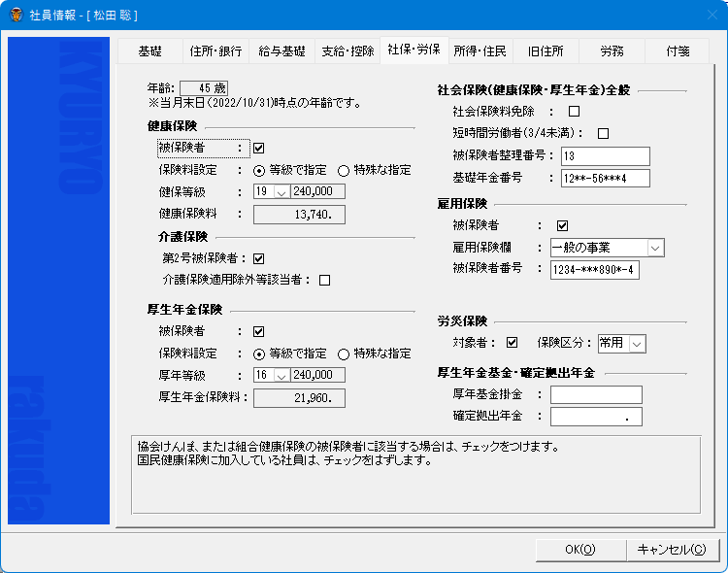Click the 被保険者整理番号 input field

pos(606,156)
